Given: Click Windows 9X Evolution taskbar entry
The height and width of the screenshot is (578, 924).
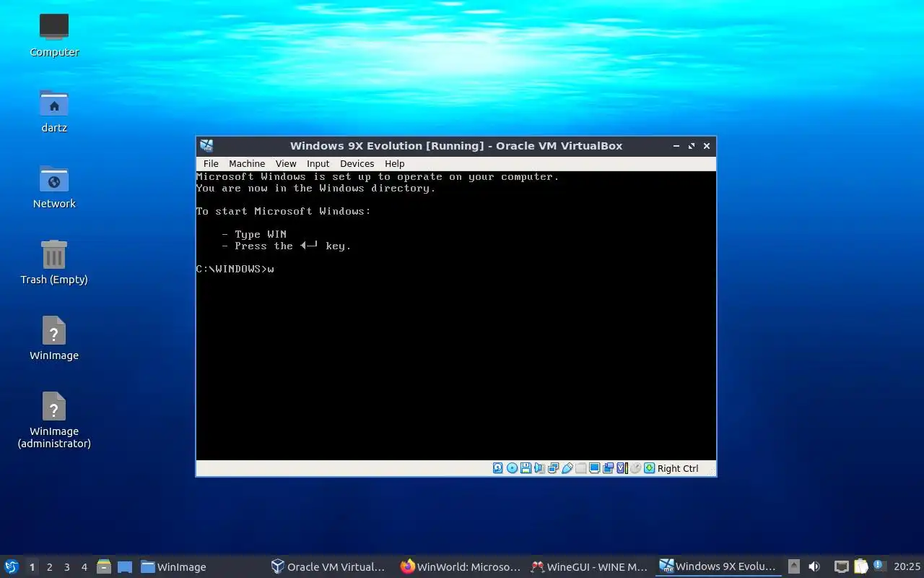Looking at the screenshot, I should point(718,567).
